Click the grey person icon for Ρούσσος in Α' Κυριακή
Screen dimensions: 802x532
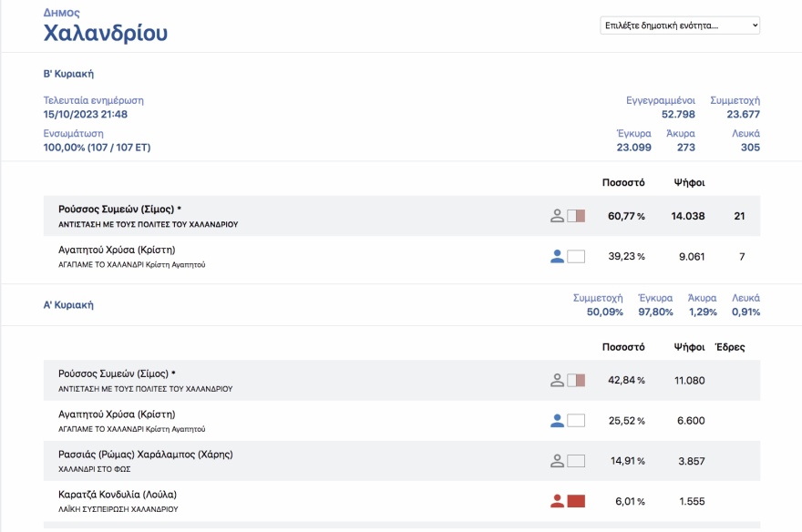click(x=557, y=380)
